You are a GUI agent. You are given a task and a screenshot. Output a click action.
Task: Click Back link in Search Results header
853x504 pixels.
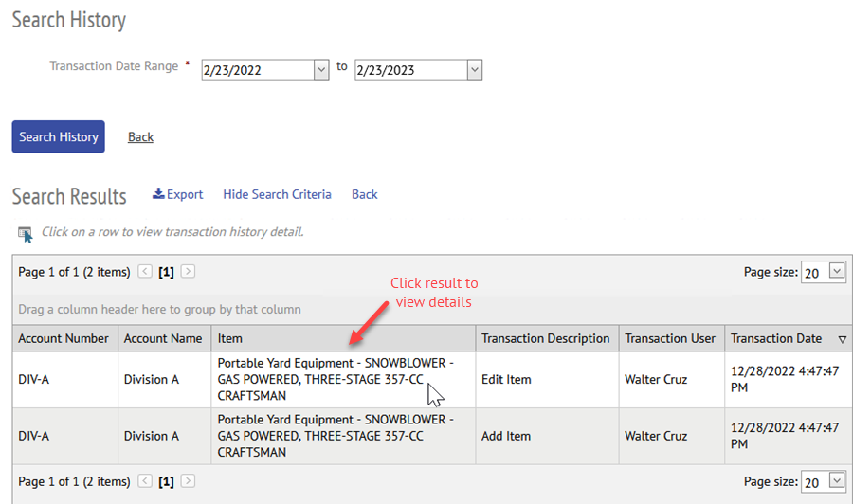pyautogui.click(x=365, y=194)
